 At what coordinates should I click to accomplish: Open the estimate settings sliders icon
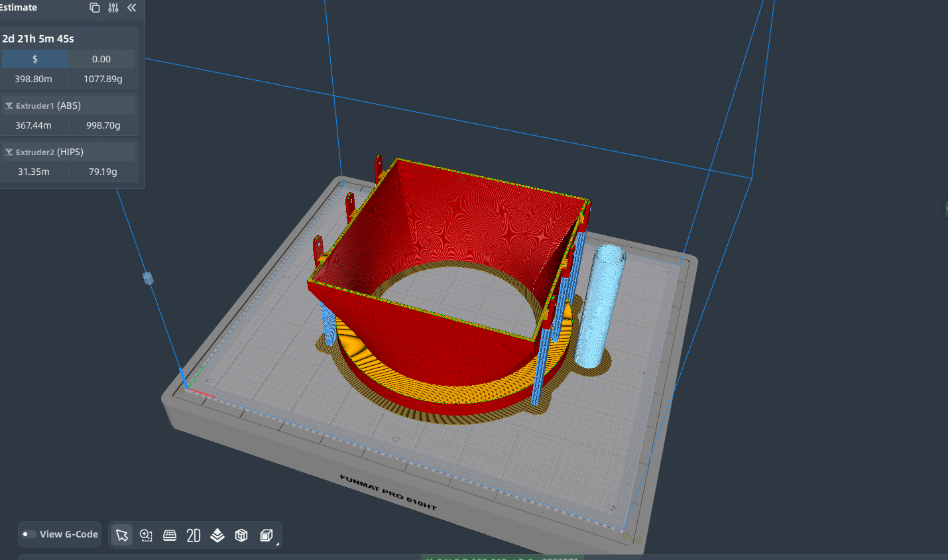113,8
